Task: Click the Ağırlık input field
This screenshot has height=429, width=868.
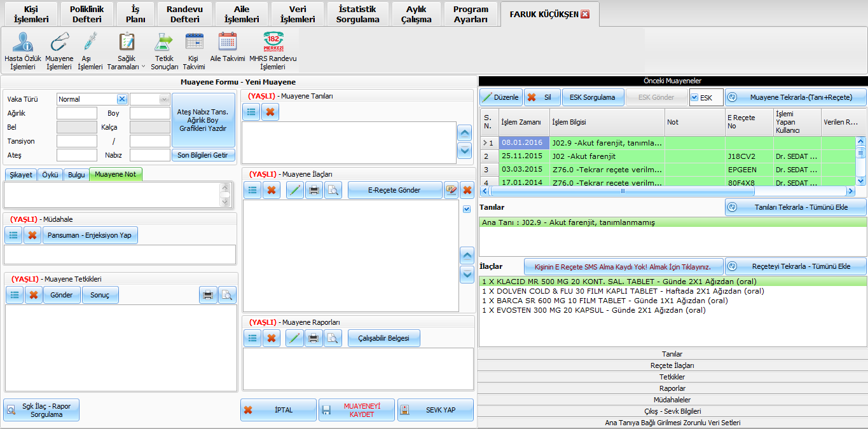Action: [x=76, y=113]
